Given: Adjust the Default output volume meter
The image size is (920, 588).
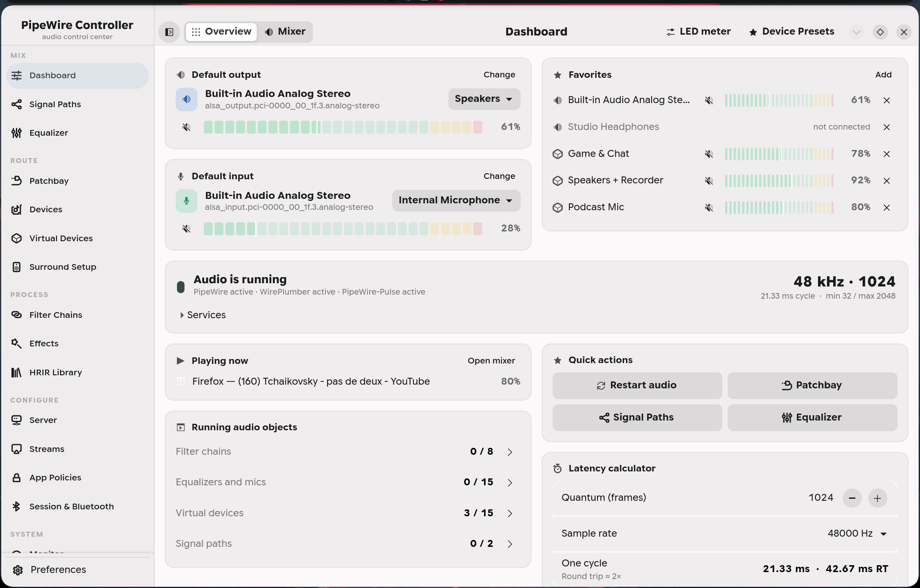Looking at the screenshot, I should click(x=343, y=127).
